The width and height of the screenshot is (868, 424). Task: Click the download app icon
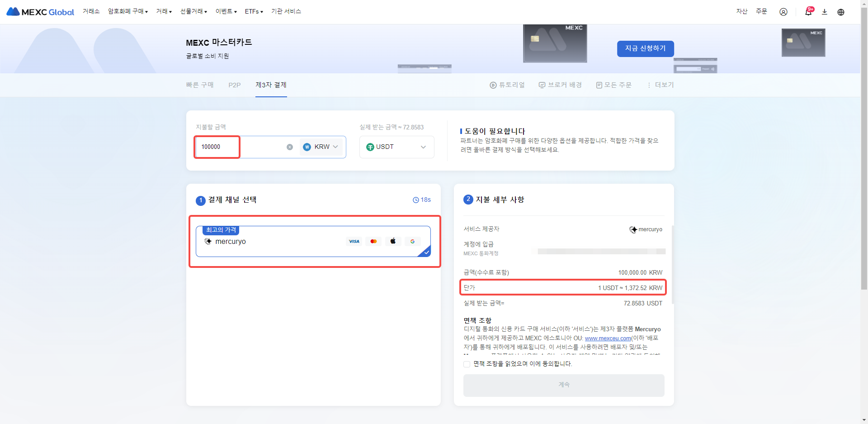coord(824,12)
